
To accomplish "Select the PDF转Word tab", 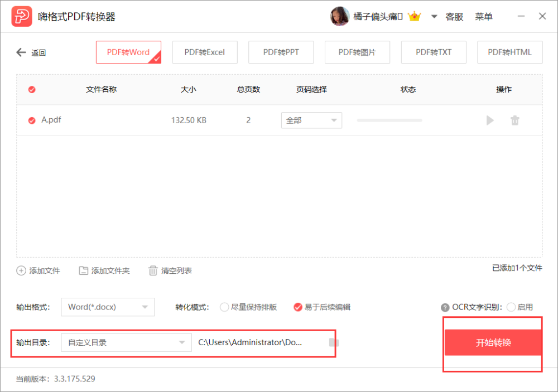I will click(x=128, y=52).
